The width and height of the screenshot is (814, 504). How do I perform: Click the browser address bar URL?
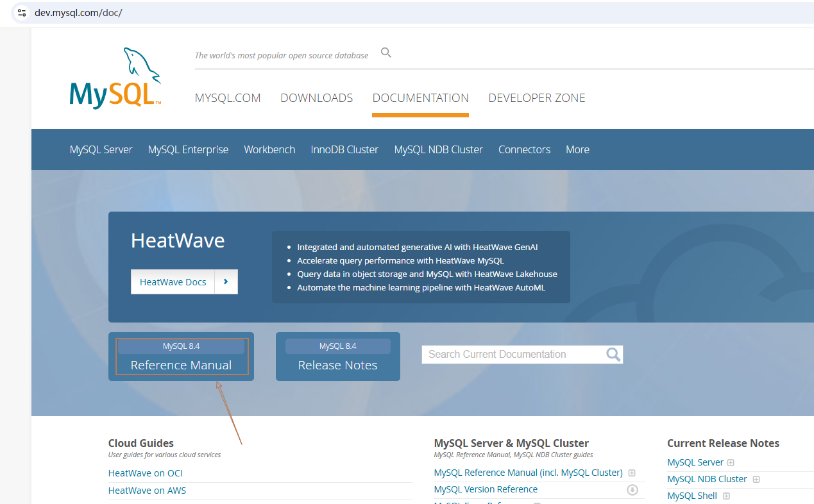pyautogui.click(x=78, y=13)
